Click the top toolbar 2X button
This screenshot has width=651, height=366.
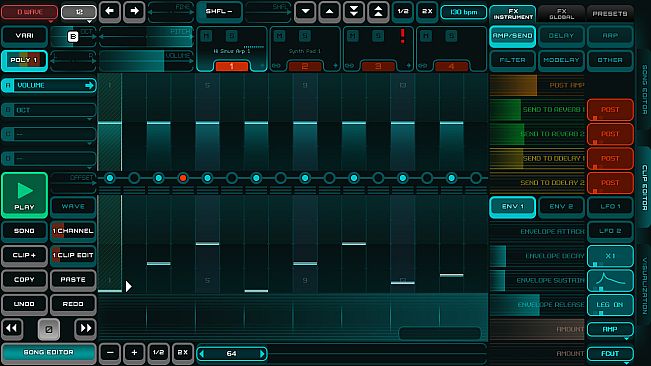[427, 12]
